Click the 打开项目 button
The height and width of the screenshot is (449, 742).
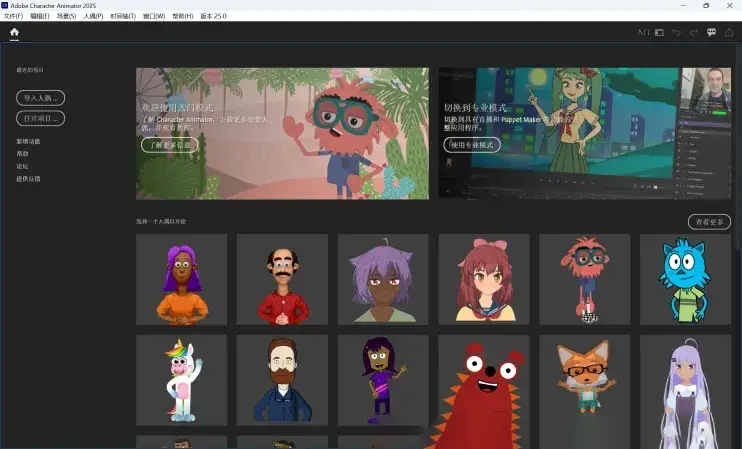(40, 118)
